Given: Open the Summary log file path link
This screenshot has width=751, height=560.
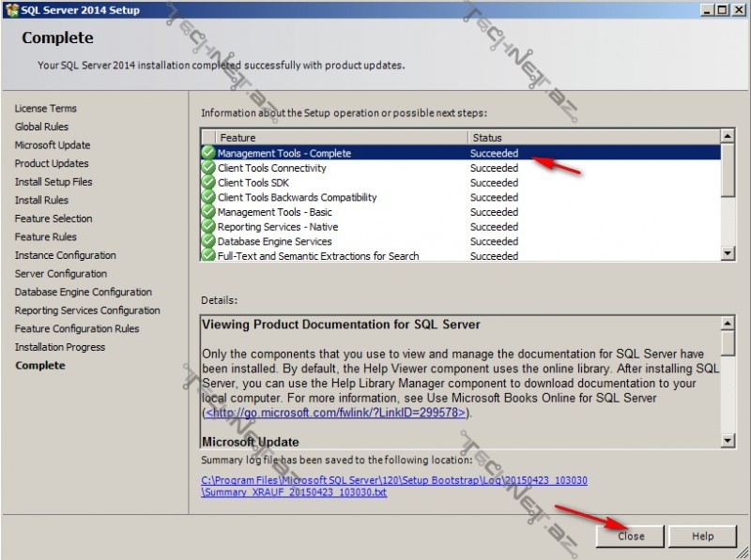Looking at the screenshot, I should 394,486.
